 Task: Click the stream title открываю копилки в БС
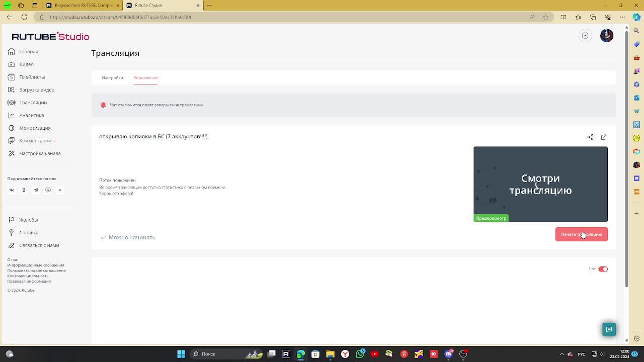[x=153, y=136]
